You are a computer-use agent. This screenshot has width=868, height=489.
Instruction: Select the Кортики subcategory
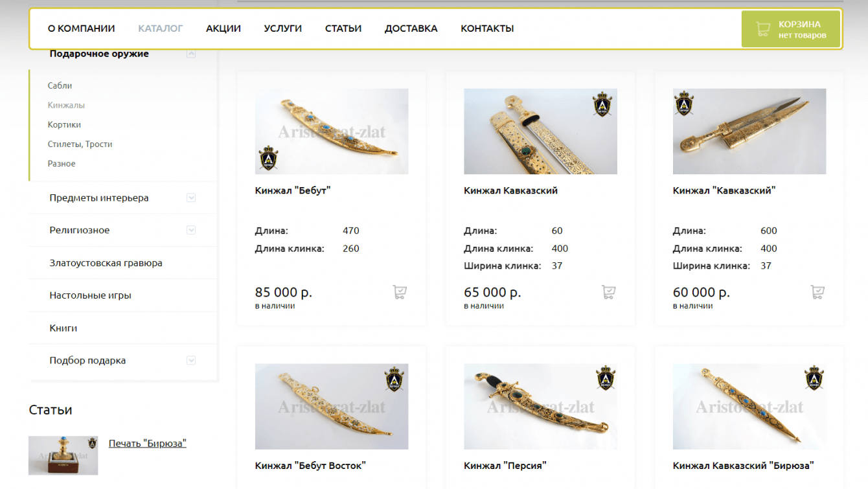64,124
